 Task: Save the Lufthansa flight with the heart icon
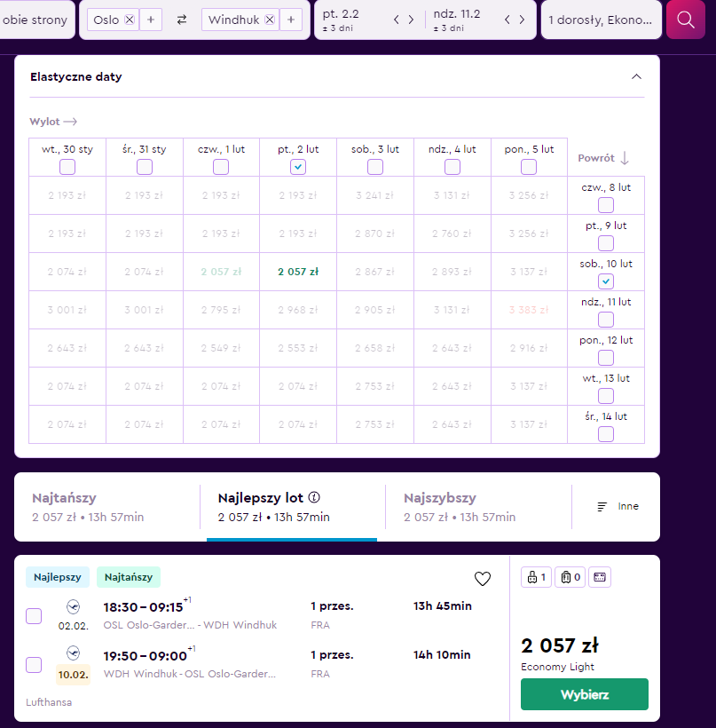(483, 579)
